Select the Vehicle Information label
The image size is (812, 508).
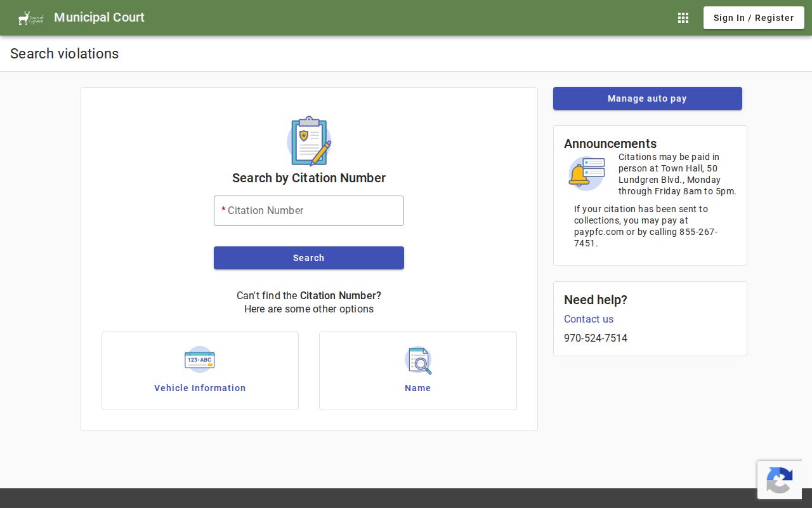point(200,388)
